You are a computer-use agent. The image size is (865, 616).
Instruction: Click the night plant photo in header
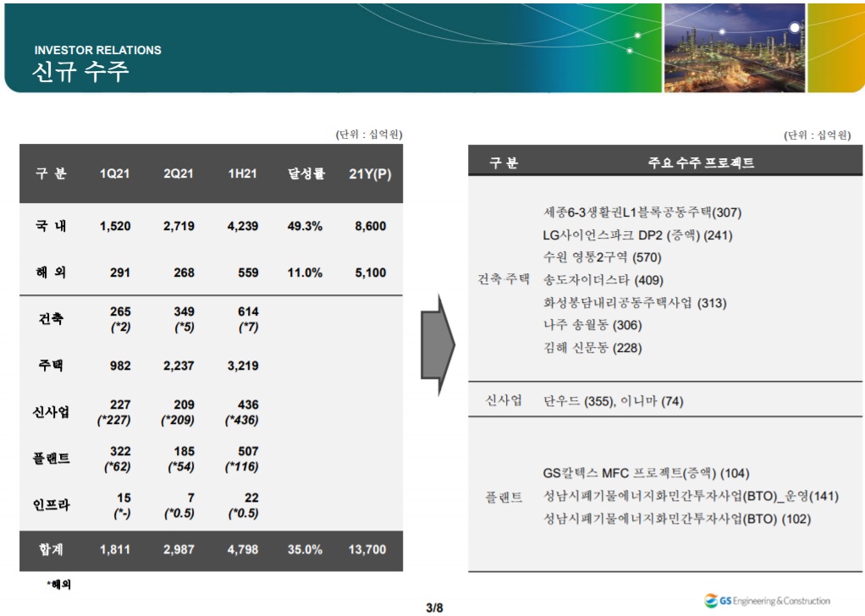734,48
